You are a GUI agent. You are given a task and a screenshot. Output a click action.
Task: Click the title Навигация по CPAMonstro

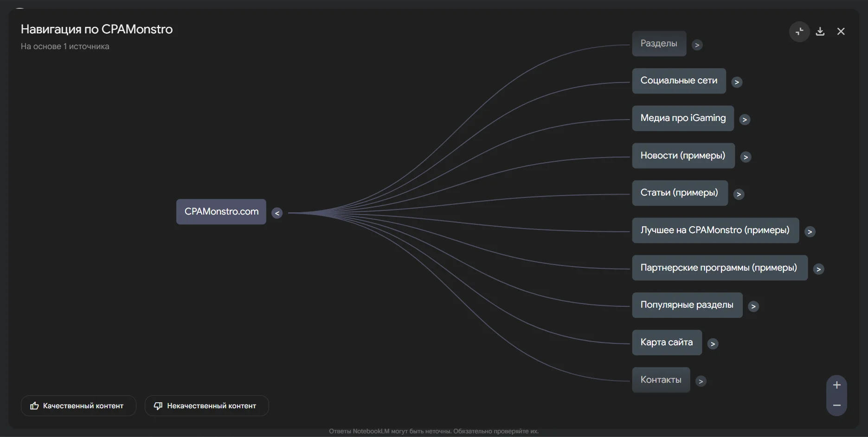point(96,29)
